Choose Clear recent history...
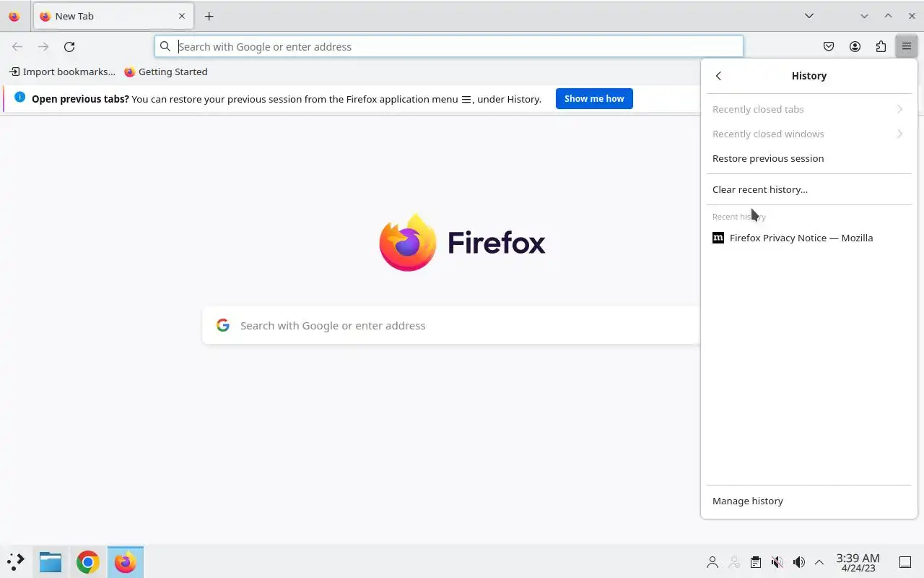Viewport: 924px width, 578px height. [x=808, y=189]
